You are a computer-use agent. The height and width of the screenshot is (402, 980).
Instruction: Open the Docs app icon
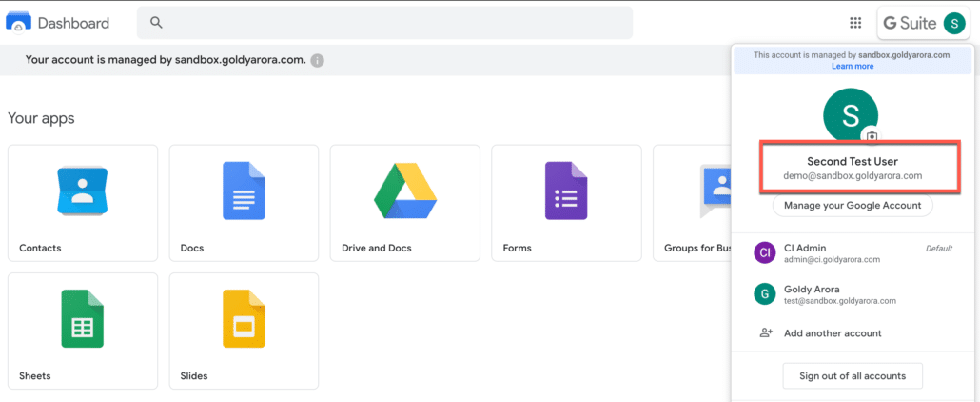click(x=244, y=191)
